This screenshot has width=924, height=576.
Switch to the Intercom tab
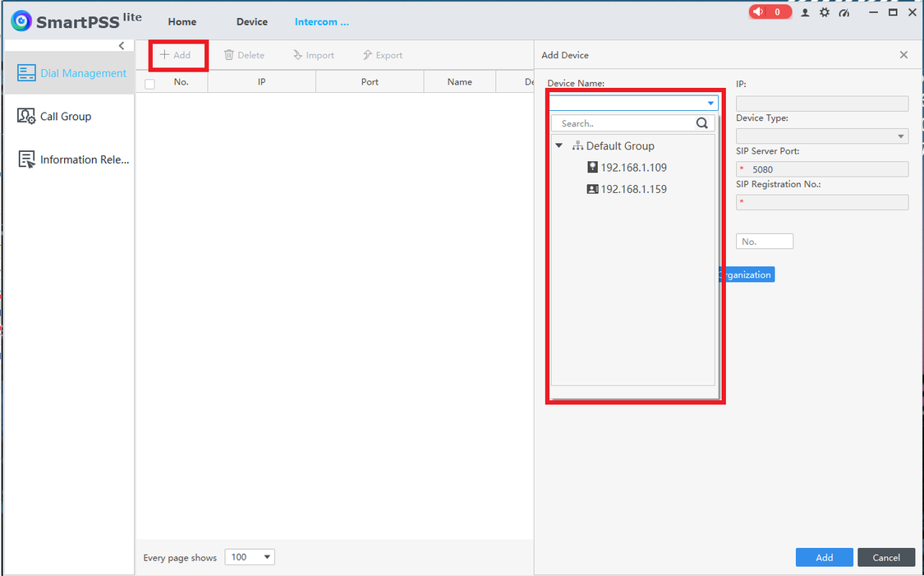322,22
